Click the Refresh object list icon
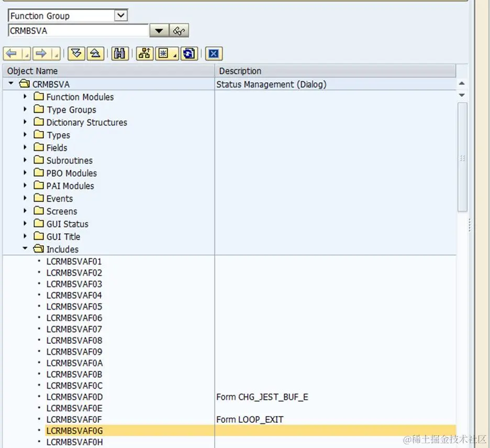 (x=189, y=54)
